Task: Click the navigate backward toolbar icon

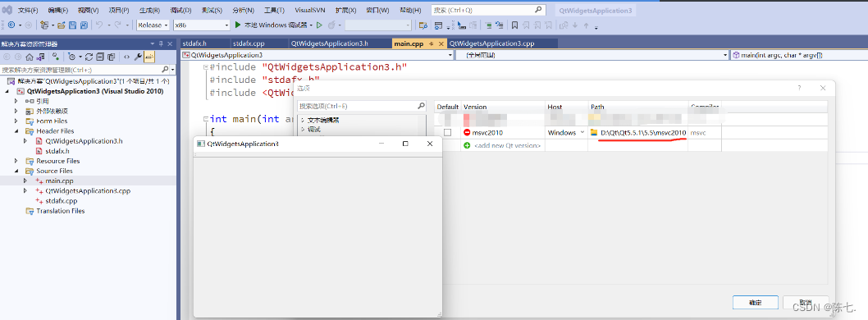Action: coord(11,25)
